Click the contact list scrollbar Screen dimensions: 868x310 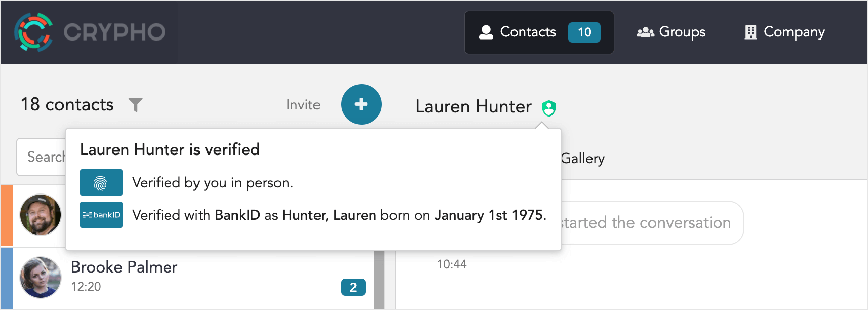[x=379, y=280]
